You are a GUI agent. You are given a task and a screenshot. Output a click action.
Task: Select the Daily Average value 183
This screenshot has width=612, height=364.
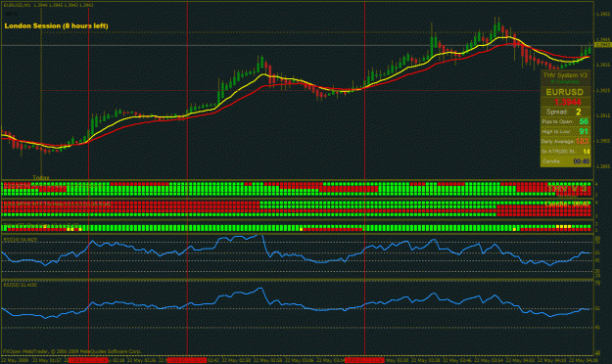[x=582, y=141]
